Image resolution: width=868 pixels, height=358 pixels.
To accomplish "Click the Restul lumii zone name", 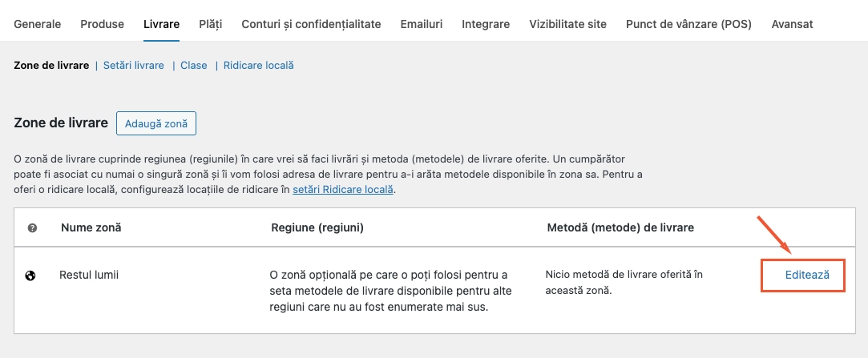I will pyautogui.click(x=89, y=275).
